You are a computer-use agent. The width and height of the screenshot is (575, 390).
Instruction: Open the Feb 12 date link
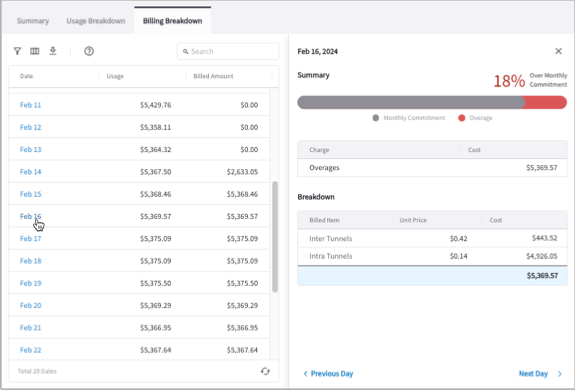click(x=30, y=127)
